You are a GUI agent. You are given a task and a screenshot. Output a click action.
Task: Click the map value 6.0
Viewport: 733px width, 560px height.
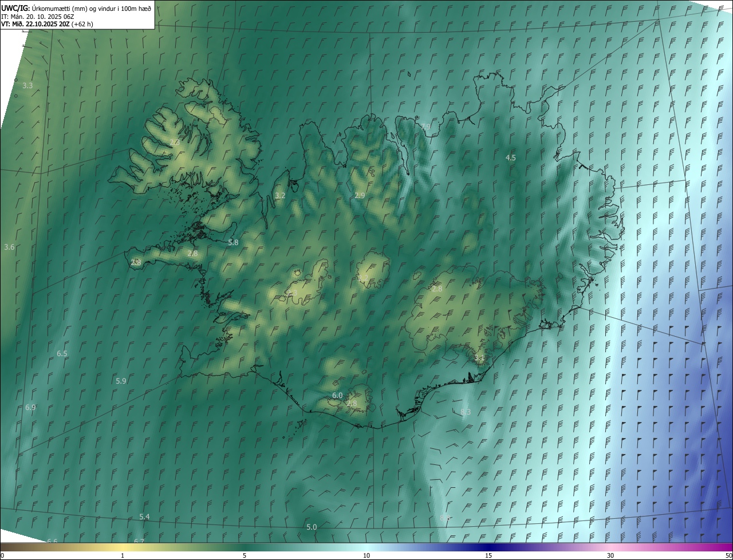(337, 396)
